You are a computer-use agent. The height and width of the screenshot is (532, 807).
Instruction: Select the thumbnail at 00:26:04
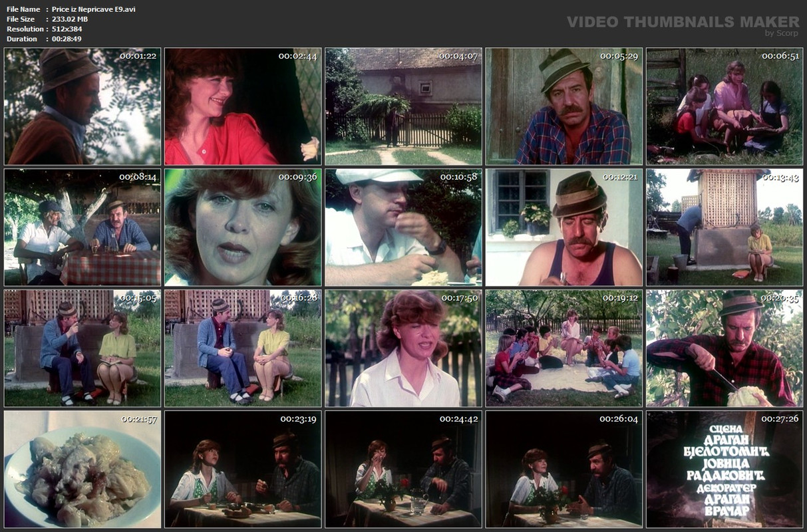pyautogui.click(x=564, y=469)
